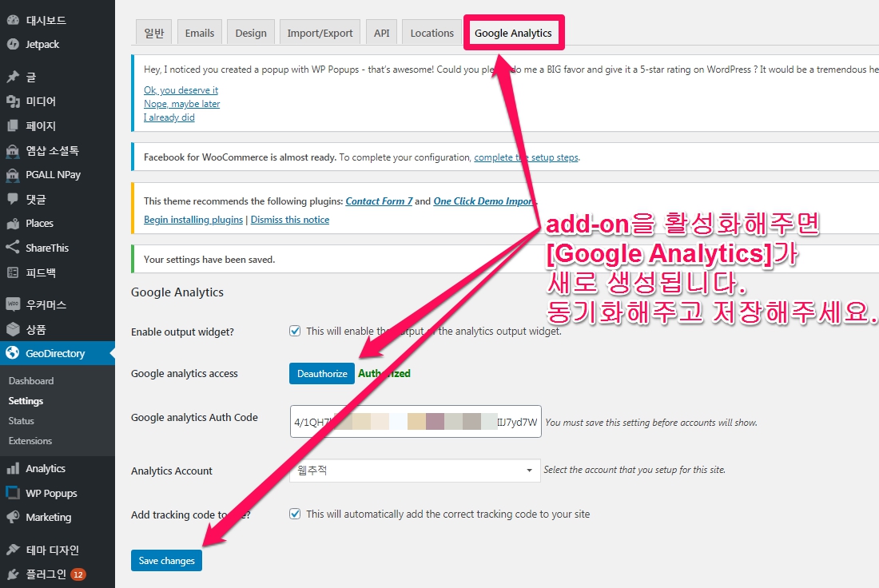This screenshot has height=588, width=879.
Task: Click the Analytics bar chart icon
Action: (x=12, y=469)
